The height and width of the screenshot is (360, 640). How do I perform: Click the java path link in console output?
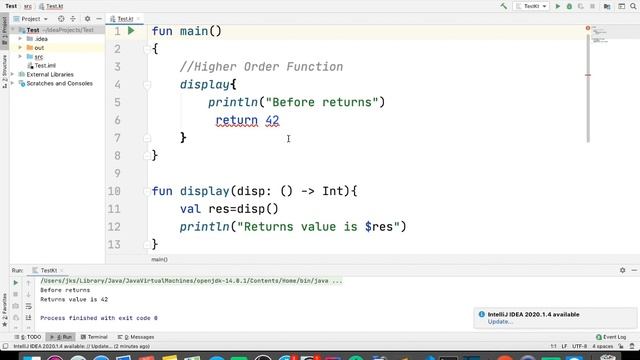click(x=191, y=281)
